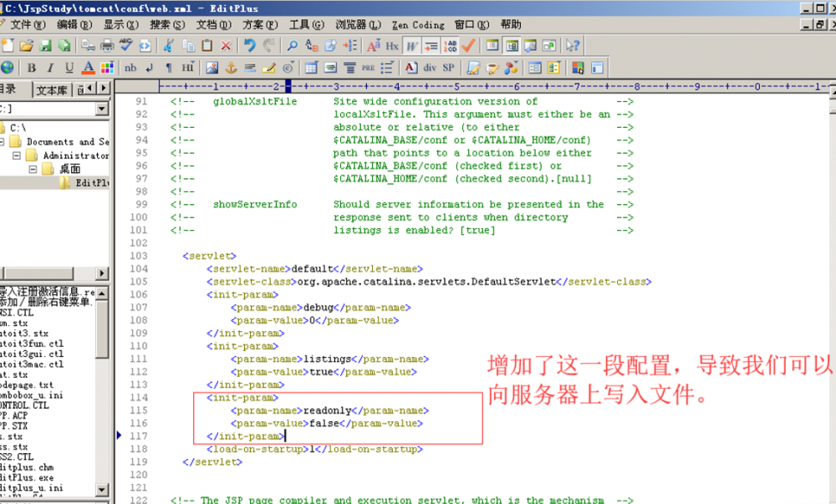Insert an image using the picture icon
The image size is (836, 504).
(211, 66)
